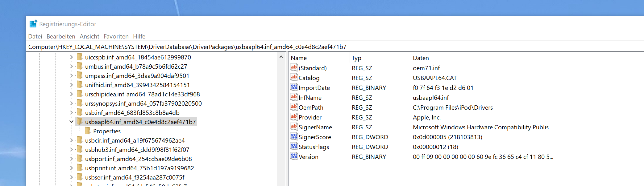Click the tree scrollbar up arrow
Screen dimensions: 644x186
coord(281,57)
